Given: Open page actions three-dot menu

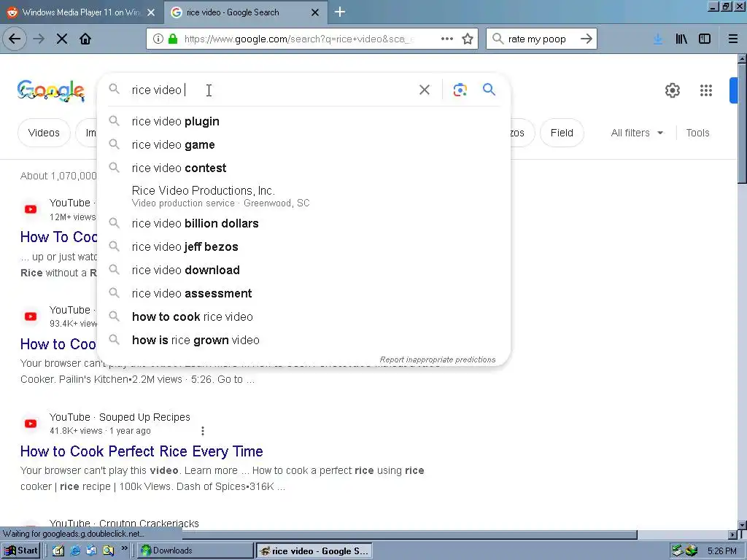Looking at the screenshot, I should click(x=447, y=39).
